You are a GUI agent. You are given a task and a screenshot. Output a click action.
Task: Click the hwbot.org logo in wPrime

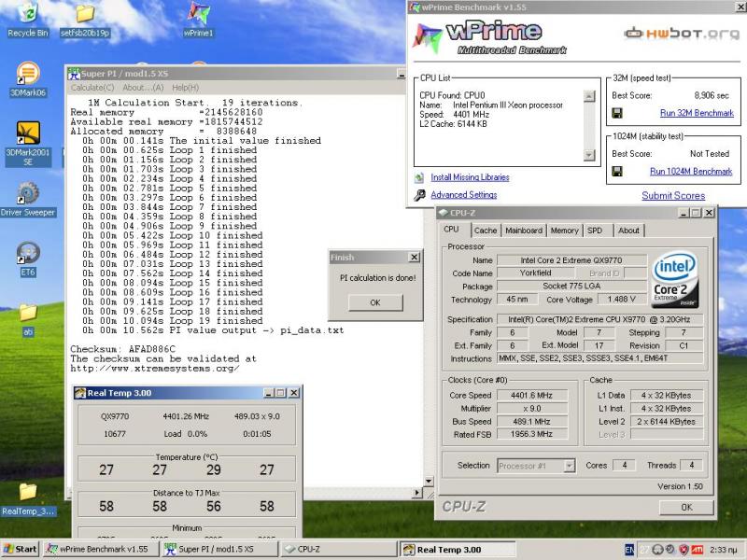tap(682, 34)
